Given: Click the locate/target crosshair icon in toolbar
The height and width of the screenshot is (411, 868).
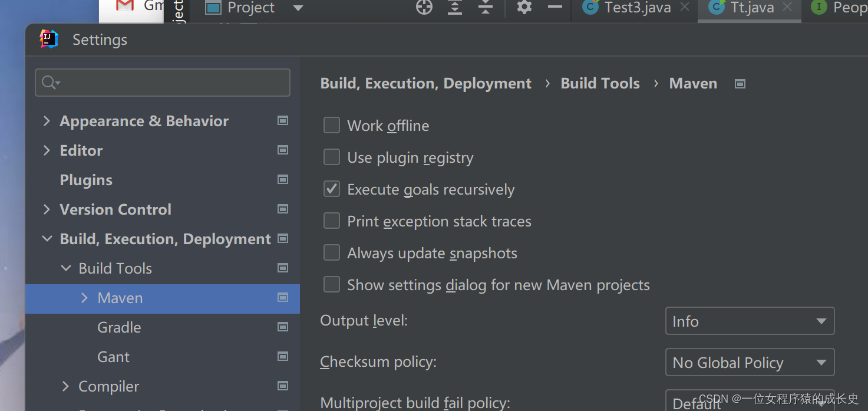Looking at the screenshot, I should 424,8.
